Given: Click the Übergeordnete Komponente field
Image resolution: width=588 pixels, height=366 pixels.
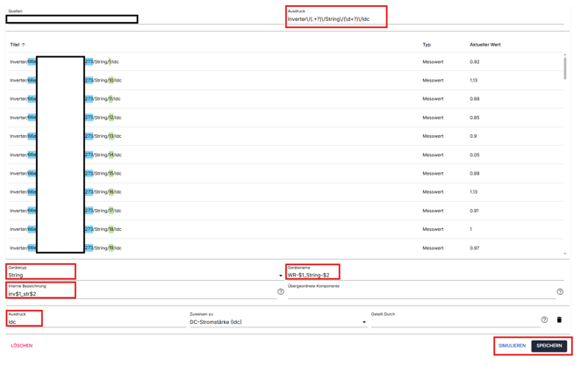Looking at the screenshot, I should coord(419,294).
